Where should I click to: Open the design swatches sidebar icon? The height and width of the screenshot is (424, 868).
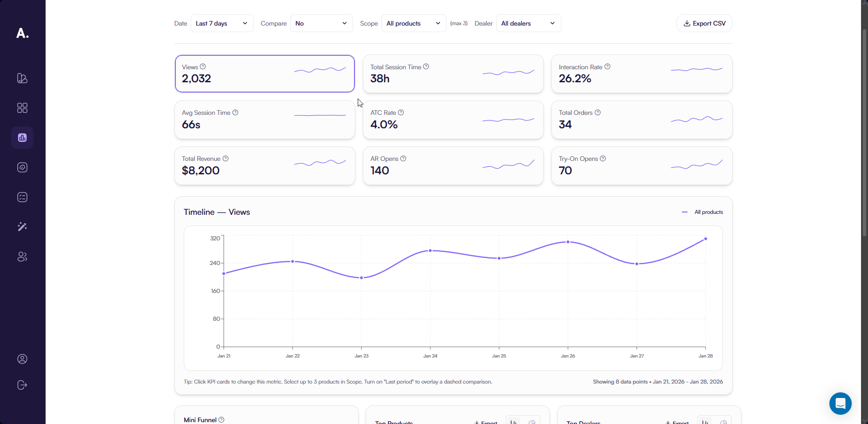pos(22,78)
